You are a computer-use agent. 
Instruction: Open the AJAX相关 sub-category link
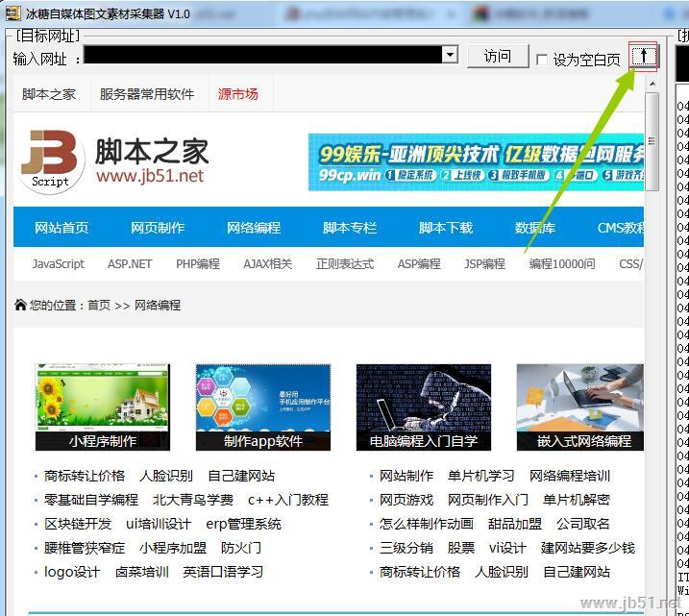click(x=267, y=263)
